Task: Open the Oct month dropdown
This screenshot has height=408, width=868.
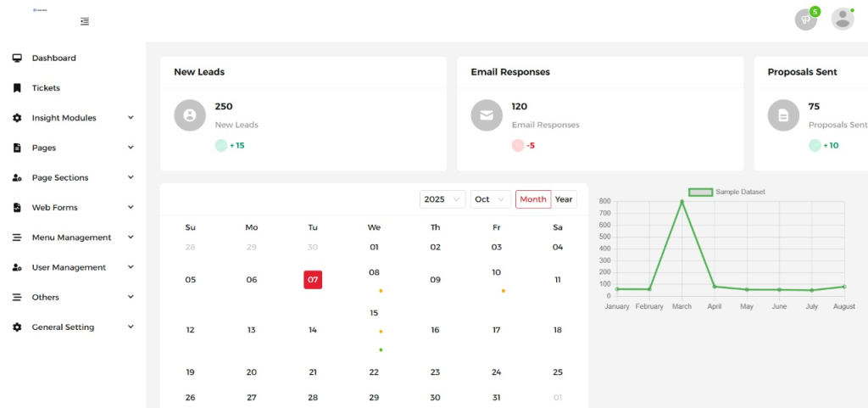Action: (x=490, y=199)
